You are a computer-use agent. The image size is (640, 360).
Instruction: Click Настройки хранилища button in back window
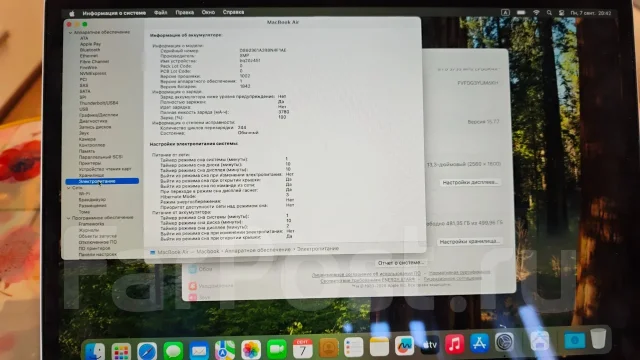(x=469, y=242)
